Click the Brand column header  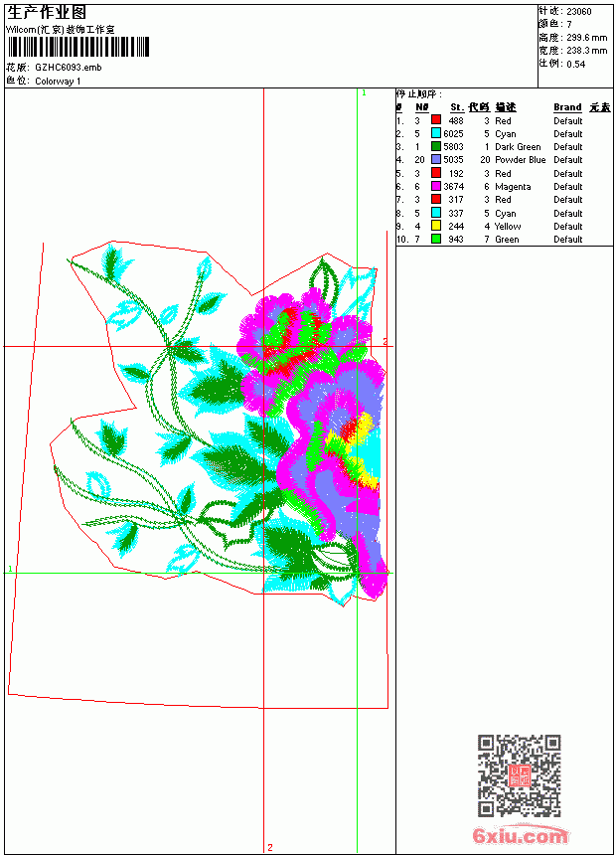[x=567, y=107]
